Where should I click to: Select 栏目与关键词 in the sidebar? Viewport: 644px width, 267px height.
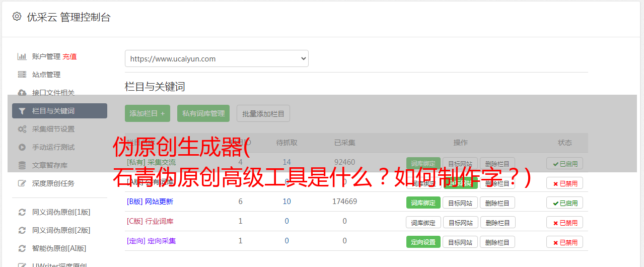point(59,111)
